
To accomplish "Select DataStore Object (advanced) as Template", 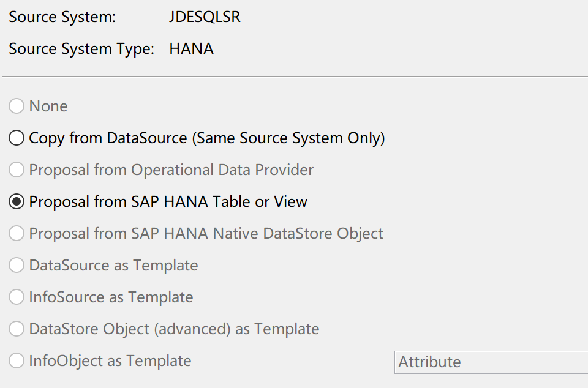I will [17, 329].
